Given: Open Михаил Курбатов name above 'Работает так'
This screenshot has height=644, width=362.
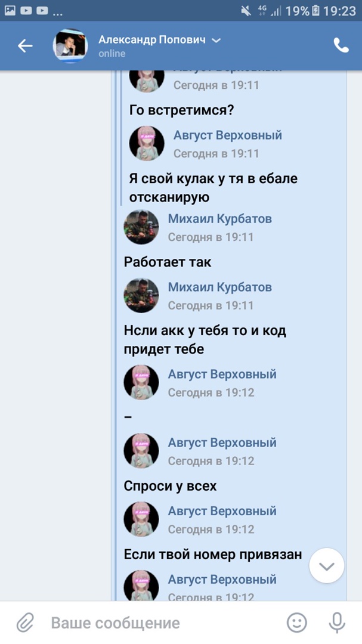Looking at the screenshot, I should 220,218.
